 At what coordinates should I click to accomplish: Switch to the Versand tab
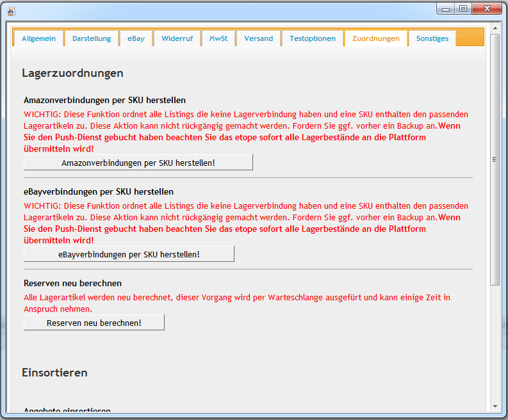pos(259,38)
